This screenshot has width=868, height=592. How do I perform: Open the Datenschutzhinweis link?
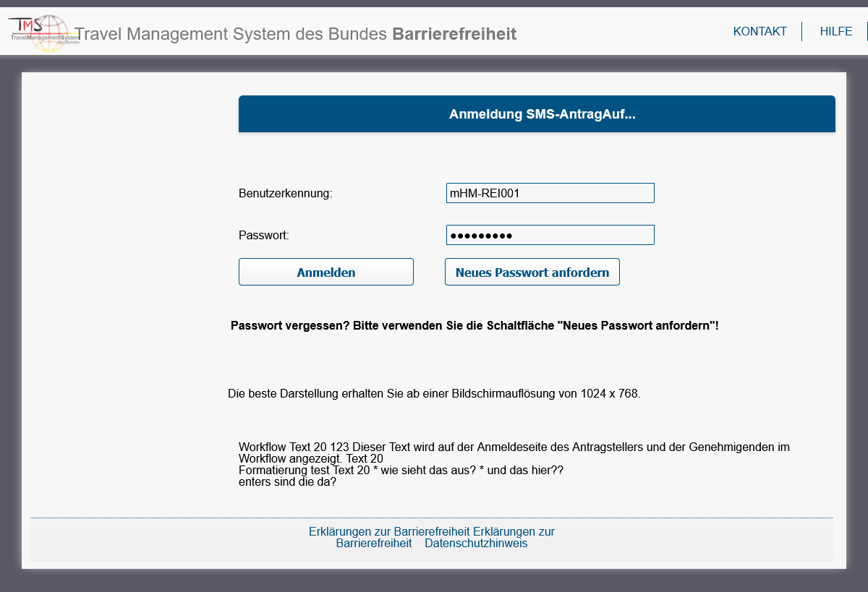(x=476, y=544)
